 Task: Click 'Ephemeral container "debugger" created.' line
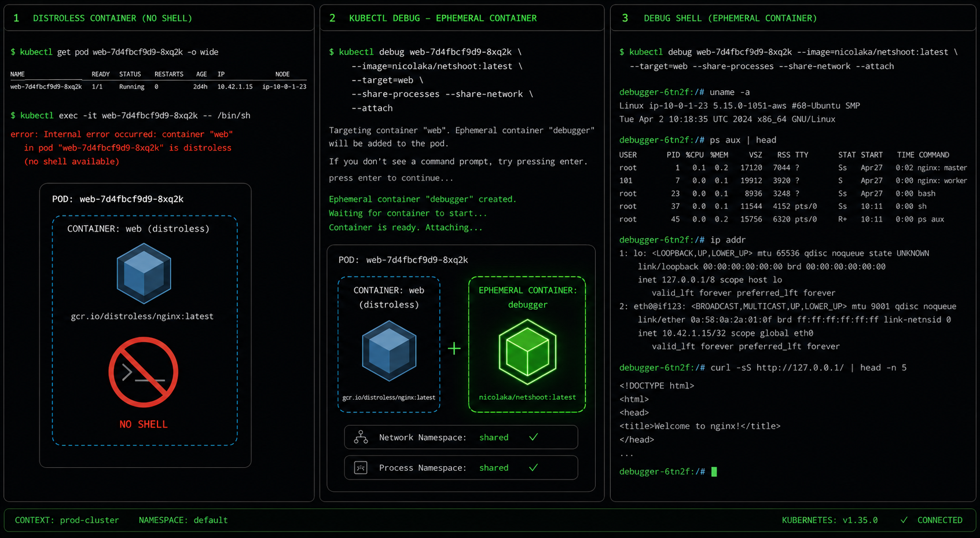point(423,199)
